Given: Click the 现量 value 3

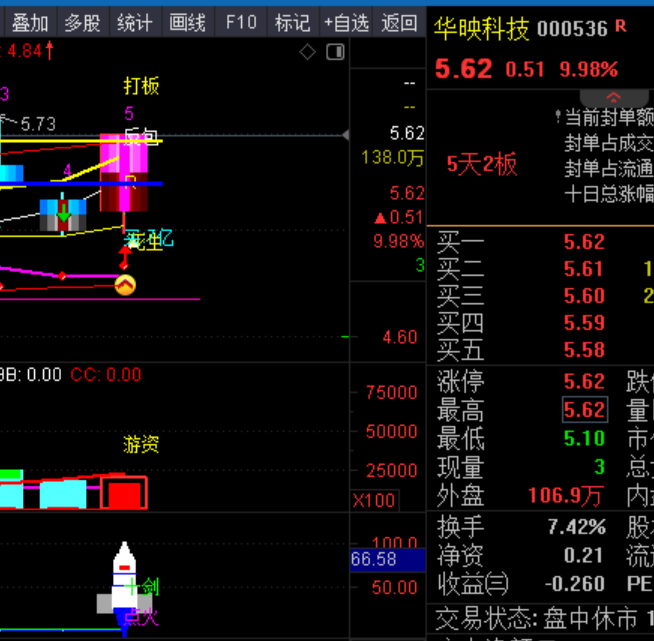Looking at the screenshot, I should (599, 467).
